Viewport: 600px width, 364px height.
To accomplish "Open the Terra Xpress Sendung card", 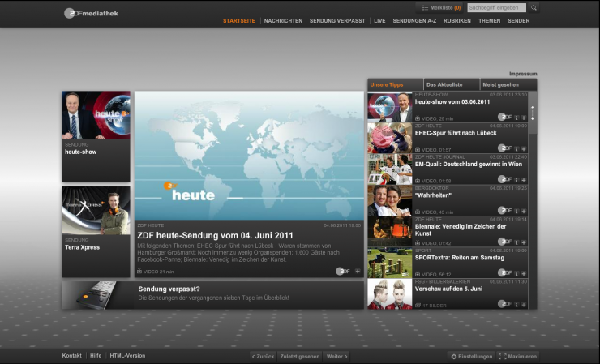I will pos(96,232).
